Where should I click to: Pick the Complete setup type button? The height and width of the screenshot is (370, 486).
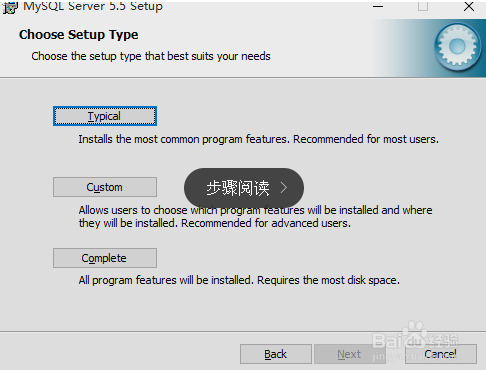tap(105, 258)
